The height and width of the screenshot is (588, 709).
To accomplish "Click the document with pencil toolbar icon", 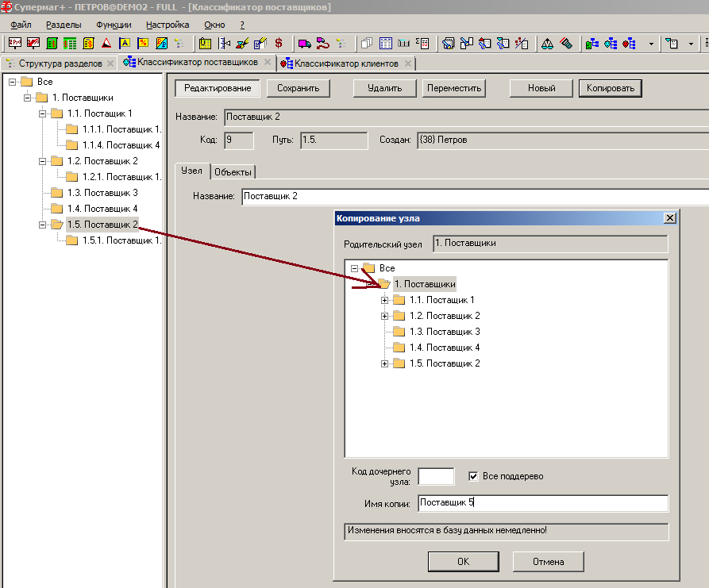I will pos(260,44).
